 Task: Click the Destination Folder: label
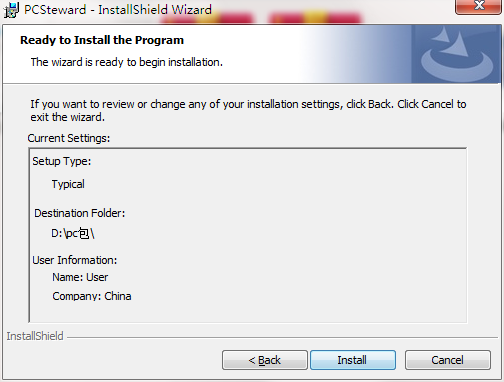(x=80, y=213)
